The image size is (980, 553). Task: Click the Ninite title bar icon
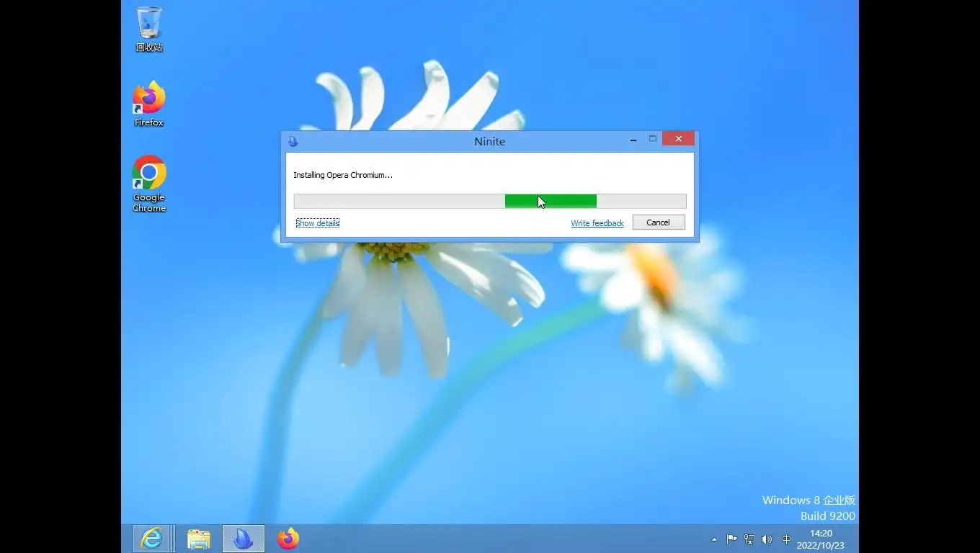293,141
